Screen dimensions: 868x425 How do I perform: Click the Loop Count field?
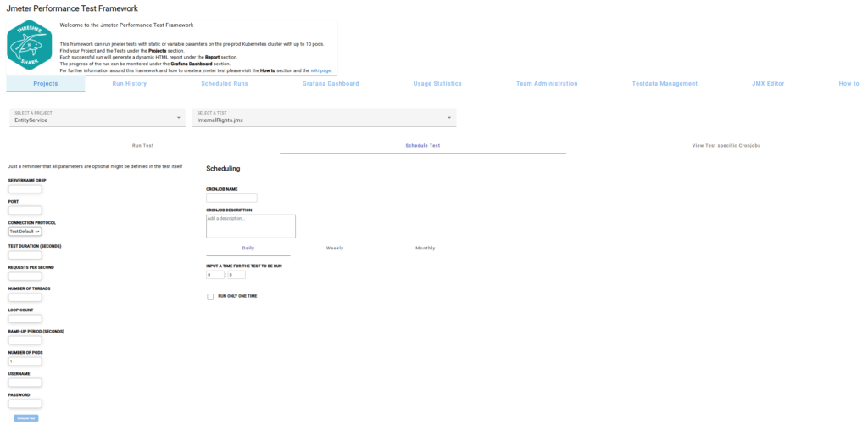[25, 319]
